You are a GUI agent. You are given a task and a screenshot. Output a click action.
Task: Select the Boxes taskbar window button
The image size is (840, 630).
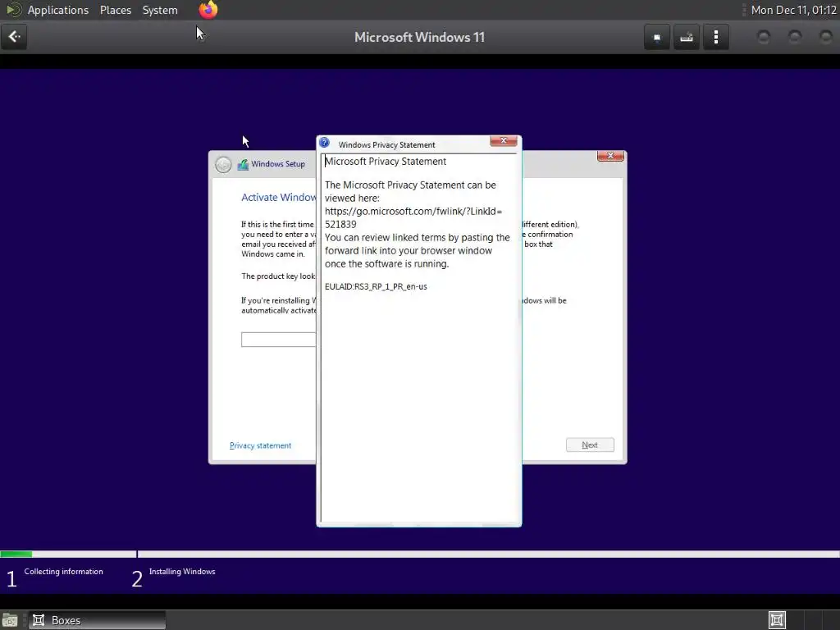pyautogui.click(x=97, y=620)
